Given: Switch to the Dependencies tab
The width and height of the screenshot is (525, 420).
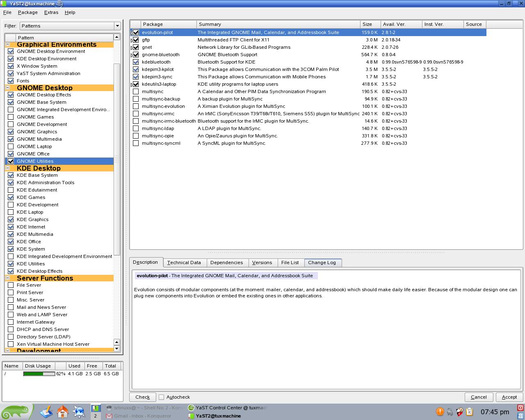Looking at the screenshot, I should (x=226, y=262).
